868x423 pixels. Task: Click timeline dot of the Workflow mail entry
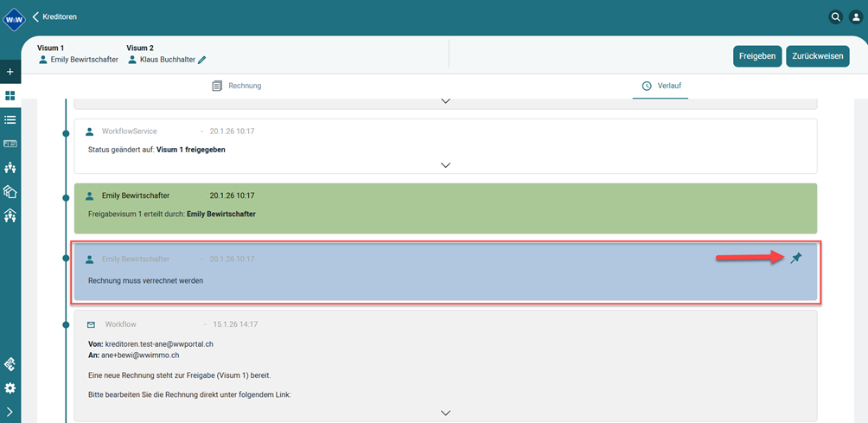click(x=66, y=324)
